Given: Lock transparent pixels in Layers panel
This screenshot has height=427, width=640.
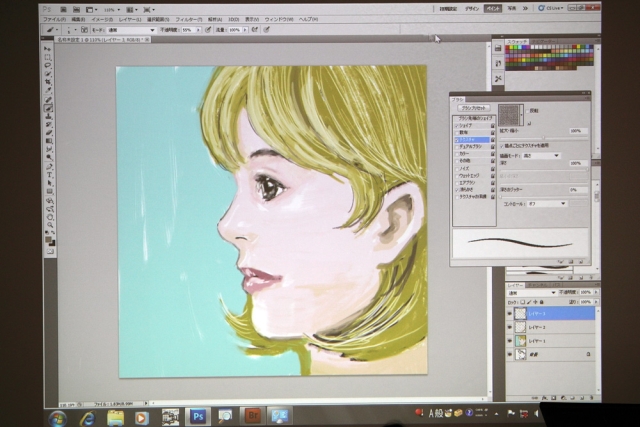Looking at the screenshot, I should click(x=523, y=302).
